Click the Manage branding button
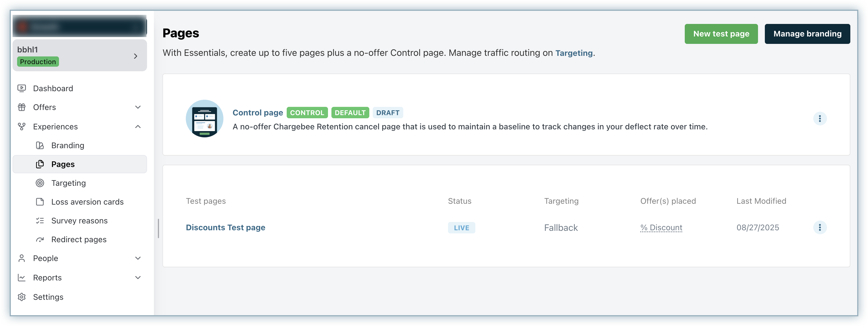Image resolution: width=868 pixels, height=326 pixels. point(807,34)
